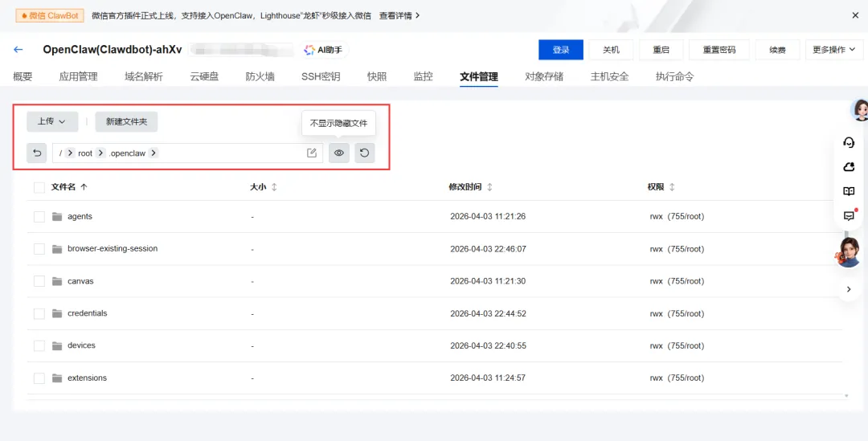Screen dimensions: 868x441
Task: Switch to the 主机安全 tab
Action: pos(609,76)
